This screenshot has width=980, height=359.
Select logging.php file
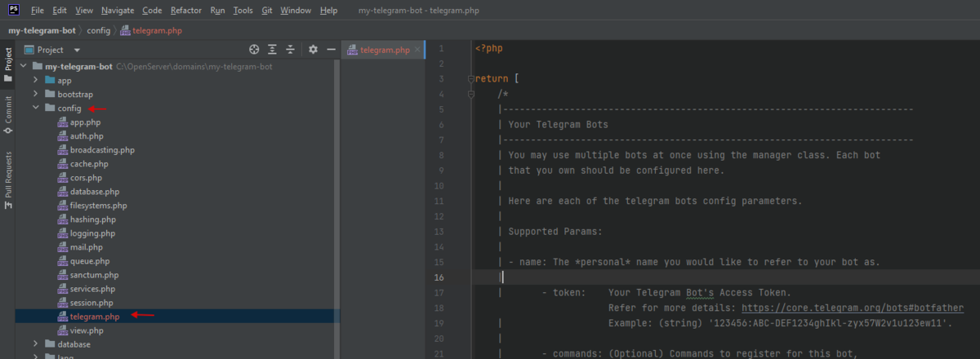click(x=92, y=233)
